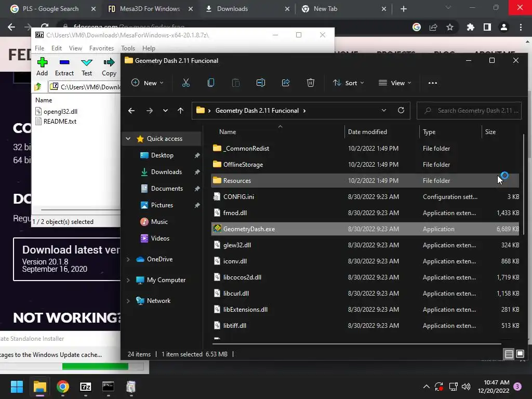The height and width of the screenshot is (399, 532).
Task: Click Copy in the 7-Zip toolbar
Action: pos(109,67)
